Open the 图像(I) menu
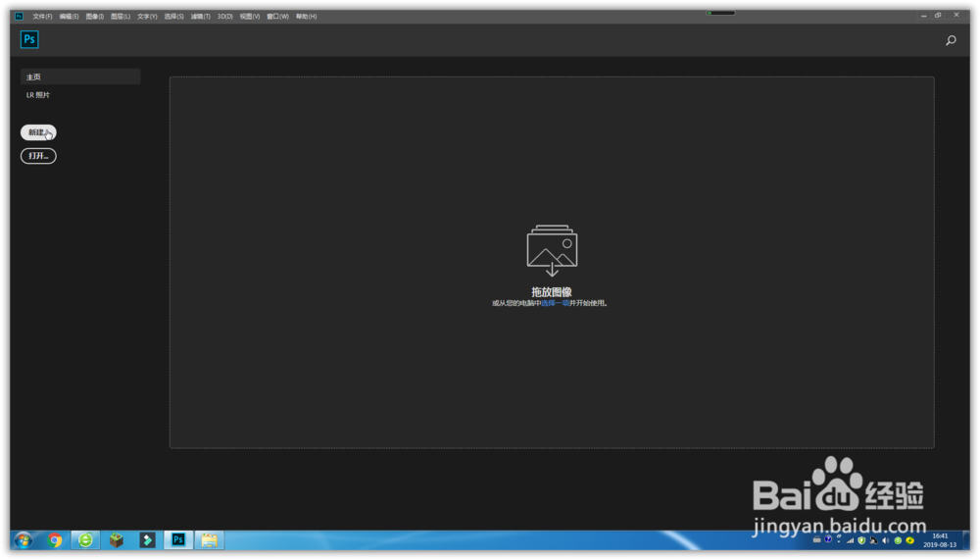The image size is (980, 560). coord(95,17)
